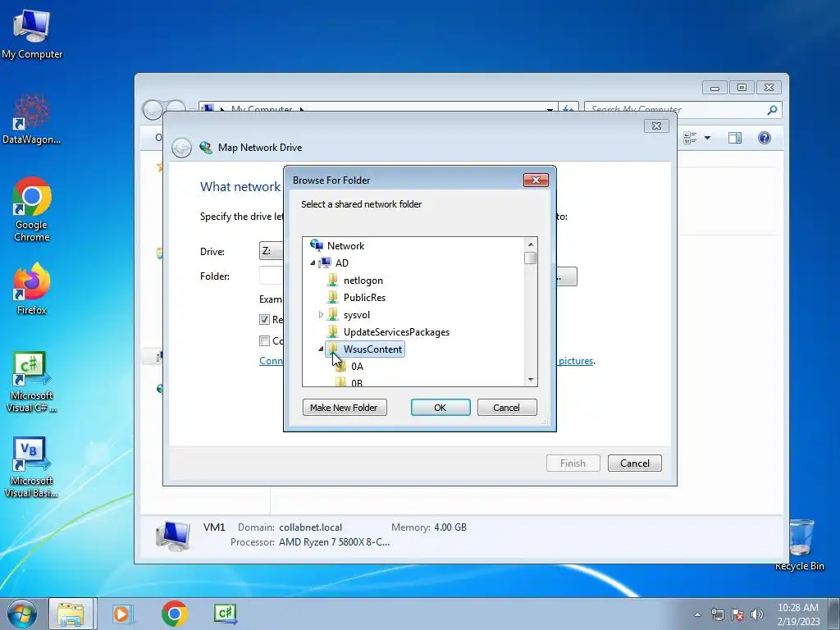Open Windows Explorer from the taskbar
The height and width of the screenshot is (630, 840).
point(71,614)
